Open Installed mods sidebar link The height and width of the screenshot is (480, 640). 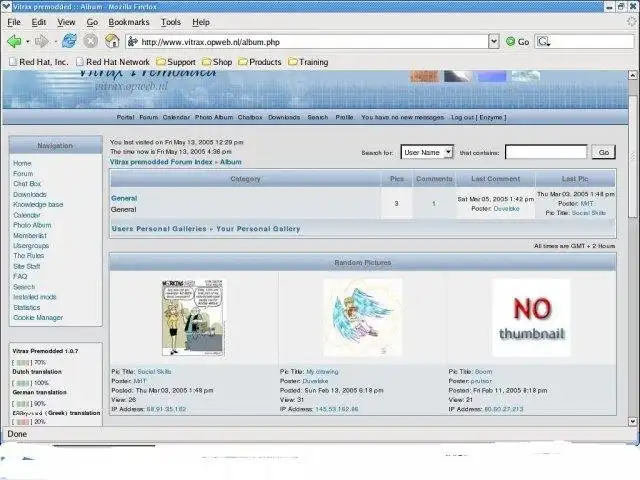coord(35,297)
